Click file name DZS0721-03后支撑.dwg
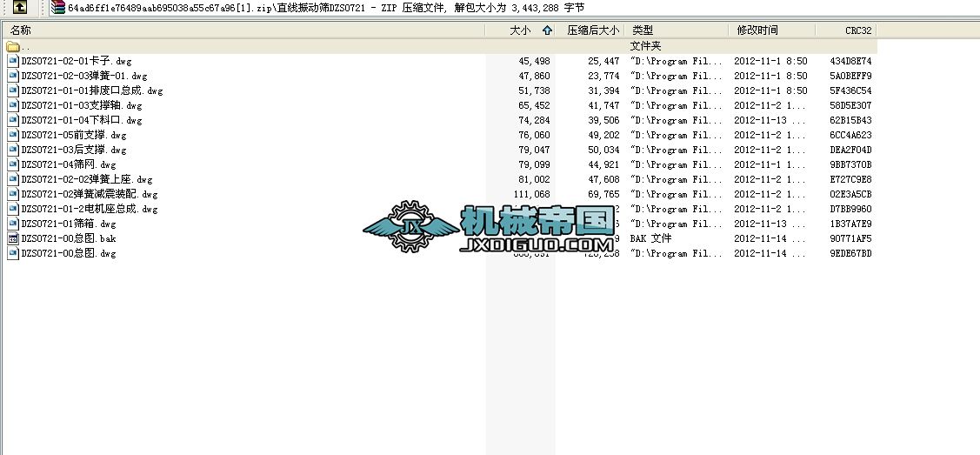Screen dimensions: 980x455 [x=74, y=150]
